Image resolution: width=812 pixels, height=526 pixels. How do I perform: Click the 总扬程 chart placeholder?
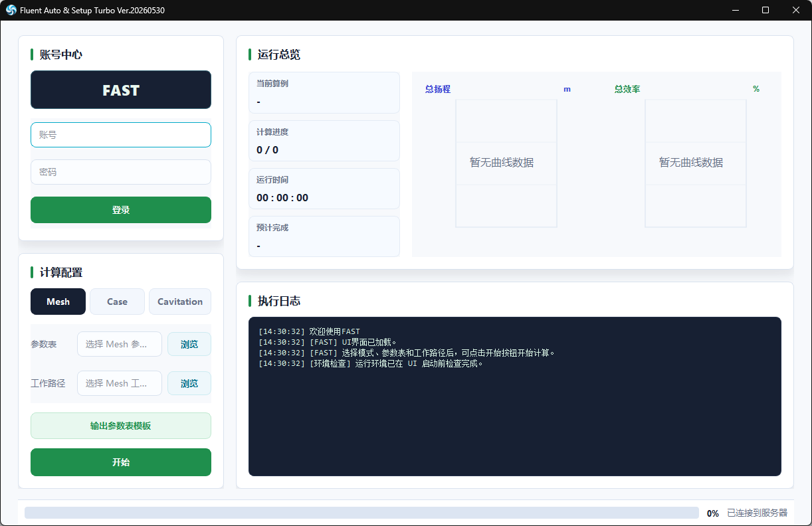(x=506, y=163)
